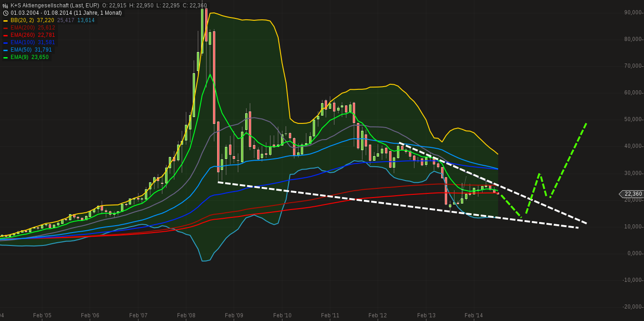Click the EMA(50) value 31,791

(43, 50)
